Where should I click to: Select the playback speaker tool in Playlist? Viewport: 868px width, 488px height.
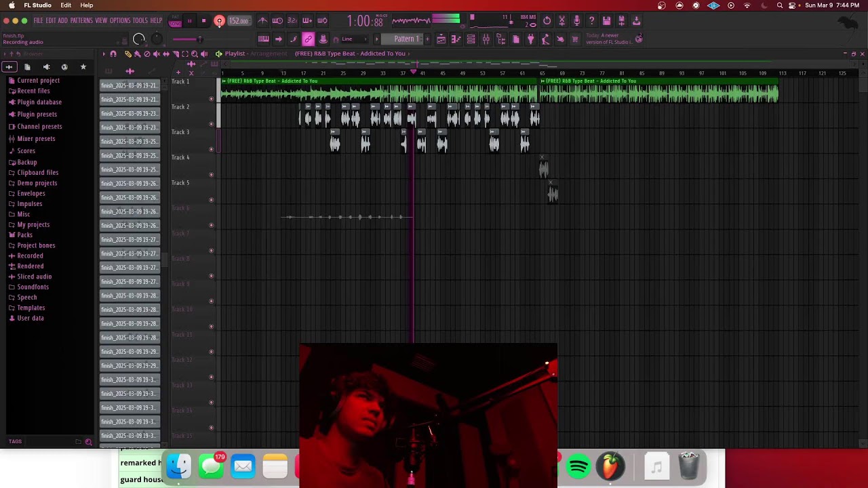[x=204, y=54]
